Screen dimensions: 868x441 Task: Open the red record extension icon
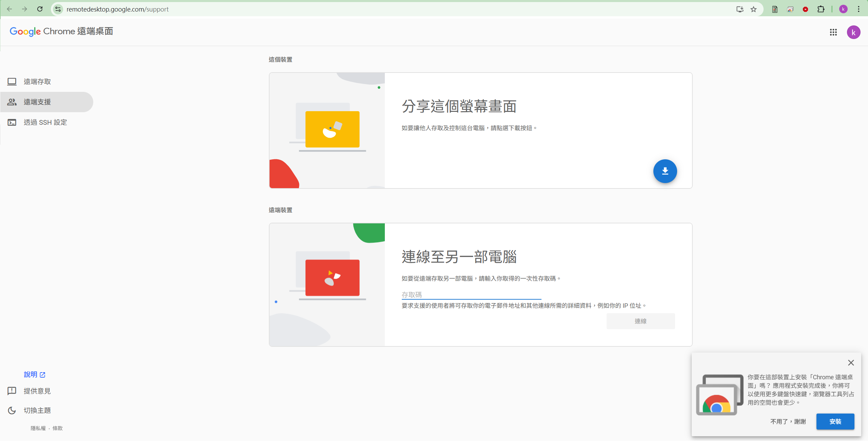[805, 9]
